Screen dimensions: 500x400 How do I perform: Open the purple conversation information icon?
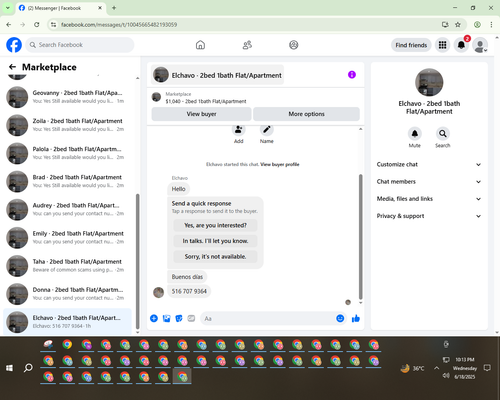pyautogui.click(x=352, y=75)
